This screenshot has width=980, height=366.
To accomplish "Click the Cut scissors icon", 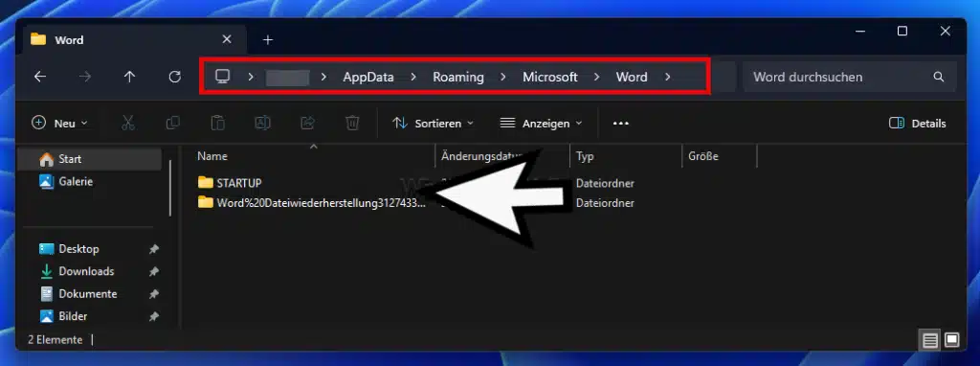I will [128, 124].
